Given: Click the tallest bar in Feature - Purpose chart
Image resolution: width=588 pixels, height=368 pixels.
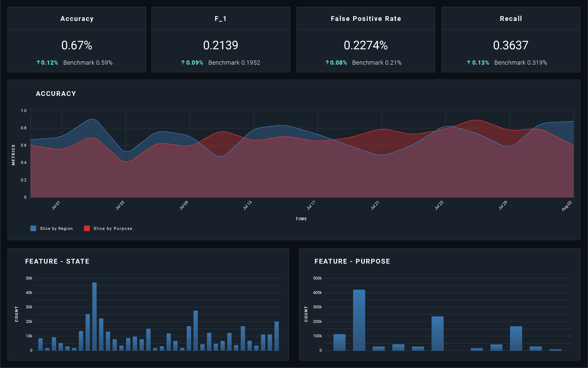Looking at the screenshot, I should tap(359, 320).
